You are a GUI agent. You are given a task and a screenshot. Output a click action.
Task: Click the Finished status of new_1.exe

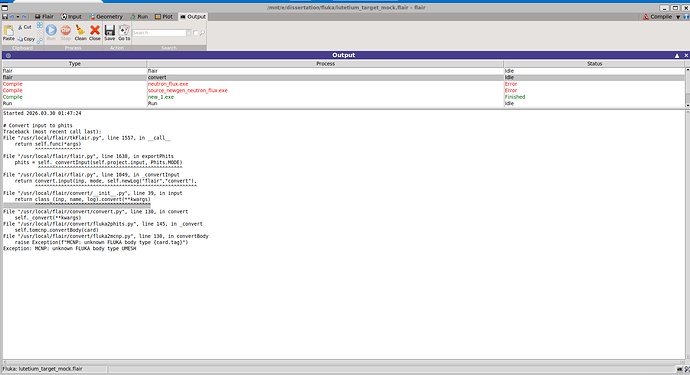[515, 97]
